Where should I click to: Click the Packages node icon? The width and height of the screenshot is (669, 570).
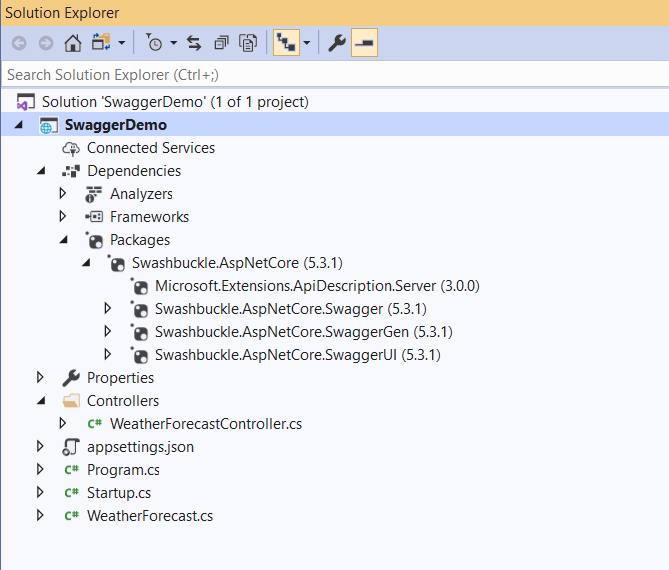[94, 240]
